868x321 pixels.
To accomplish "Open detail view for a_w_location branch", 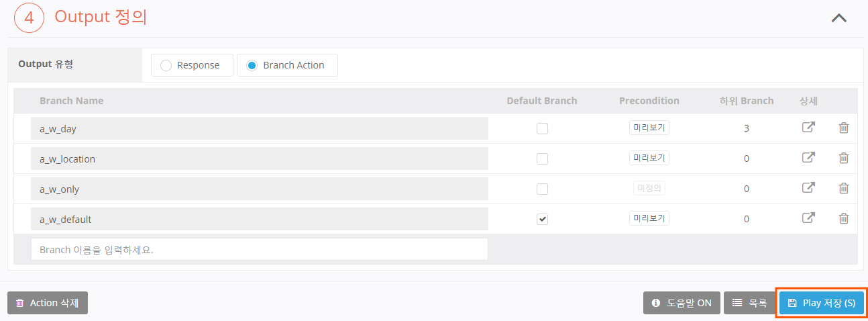I will (809, 158).
